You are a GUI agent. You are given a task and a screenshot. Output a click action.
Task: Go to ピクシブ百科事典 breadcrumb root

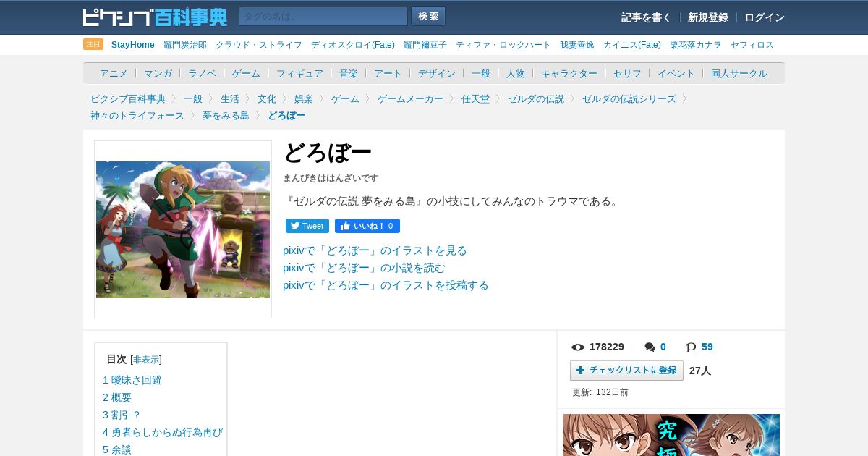click(x=128, y=98)
